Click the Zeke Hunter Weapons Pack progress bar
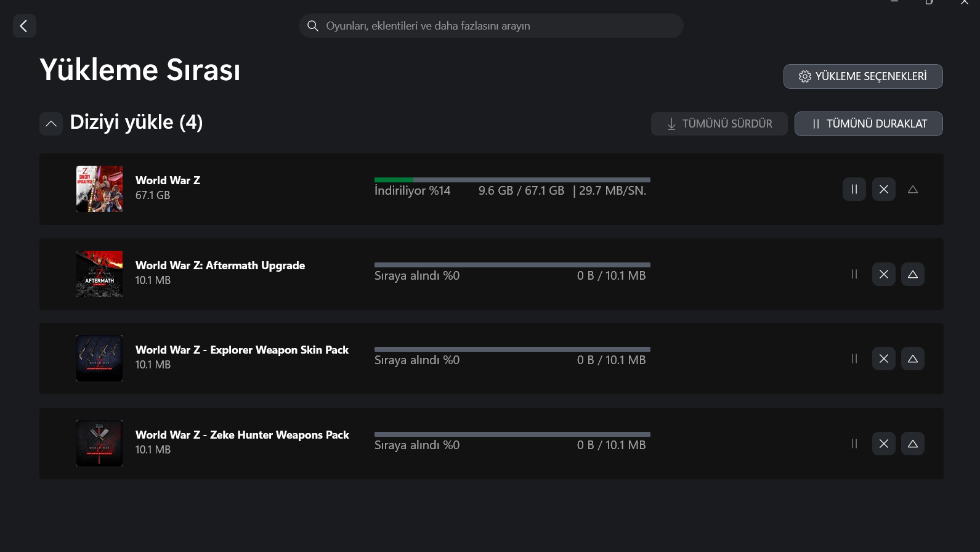980x552 pixels. point(512,434)
